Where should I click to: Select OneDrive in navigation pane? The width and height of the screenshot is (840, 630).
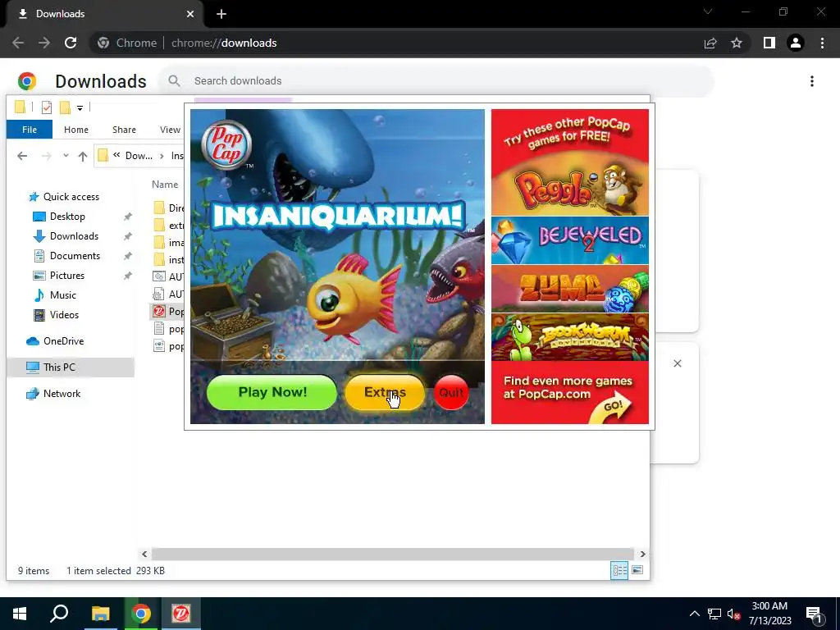click(x=63, y=341)
